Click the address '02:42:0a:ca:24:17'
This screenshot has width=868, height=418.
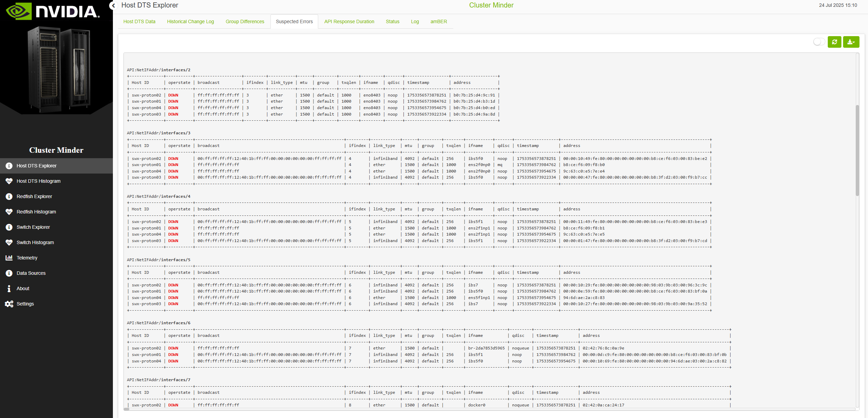tap(603, 405)
